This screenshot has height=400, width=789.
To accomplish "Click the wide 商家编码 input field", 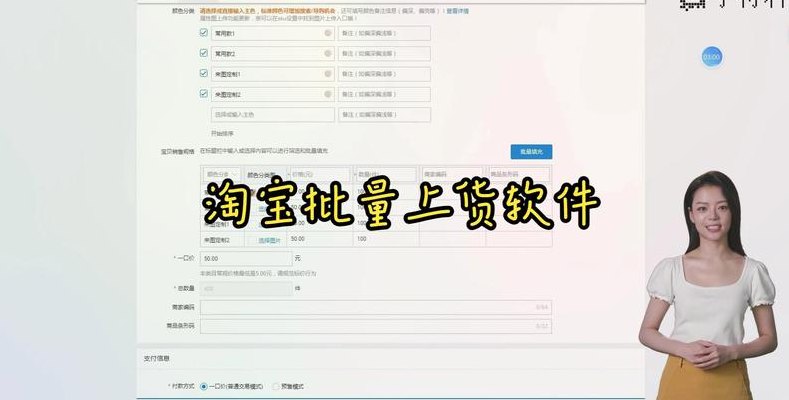I will 376,307.
